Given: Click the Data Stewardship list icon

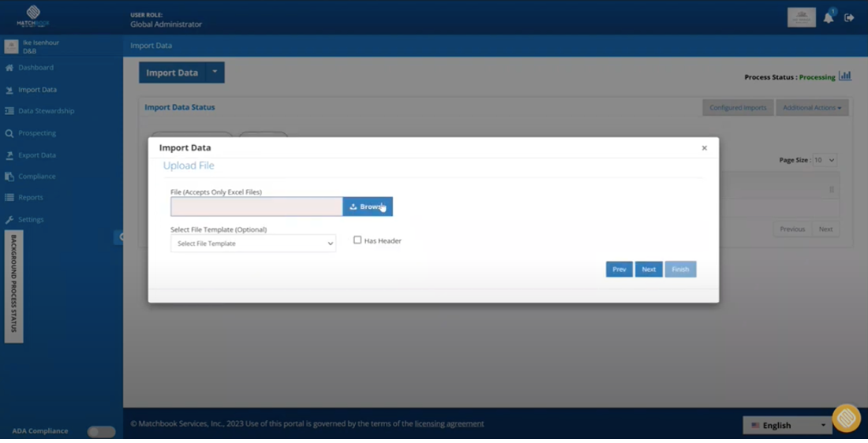Looking at the screenshot, I should pyautogui.click(x=9, y=111).
